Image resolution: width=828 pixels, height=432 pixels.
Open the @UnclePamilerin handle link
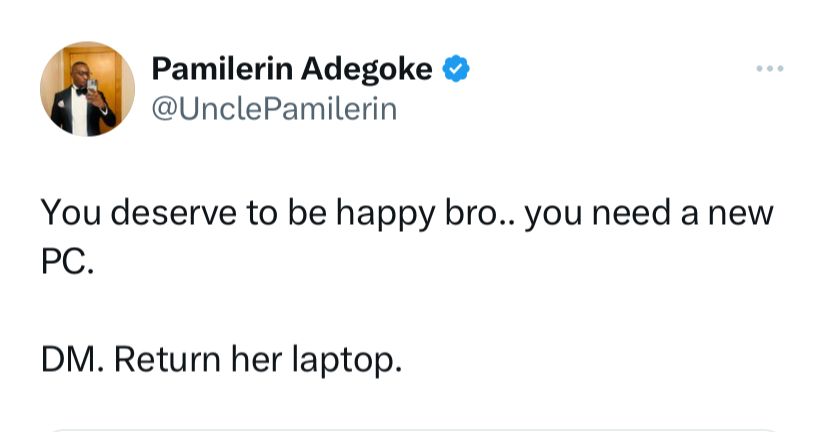point(273,108)
